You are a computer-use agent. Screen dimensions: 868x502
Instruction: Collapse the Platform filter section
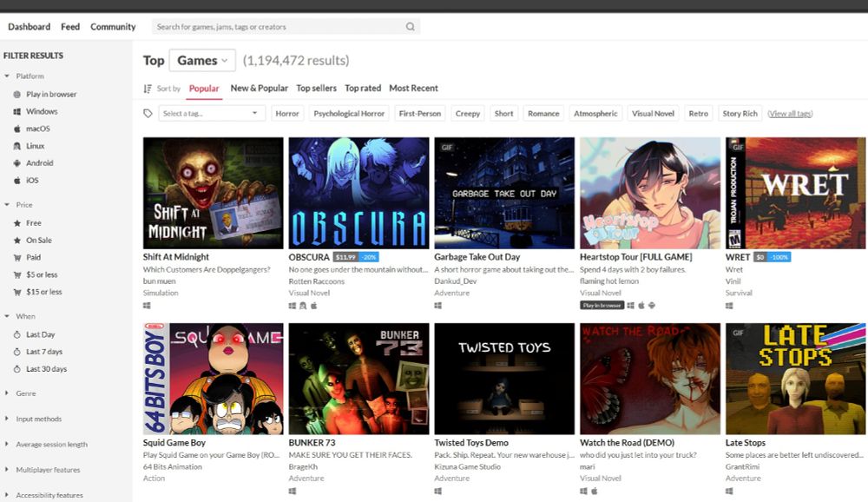pyautogui.click(x=24, y=76)
